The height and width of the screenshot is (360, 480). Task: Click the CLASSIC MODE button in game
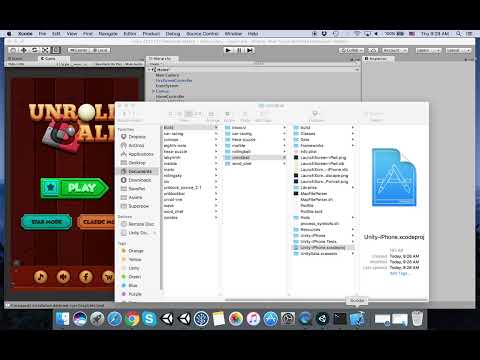[96, 222]
